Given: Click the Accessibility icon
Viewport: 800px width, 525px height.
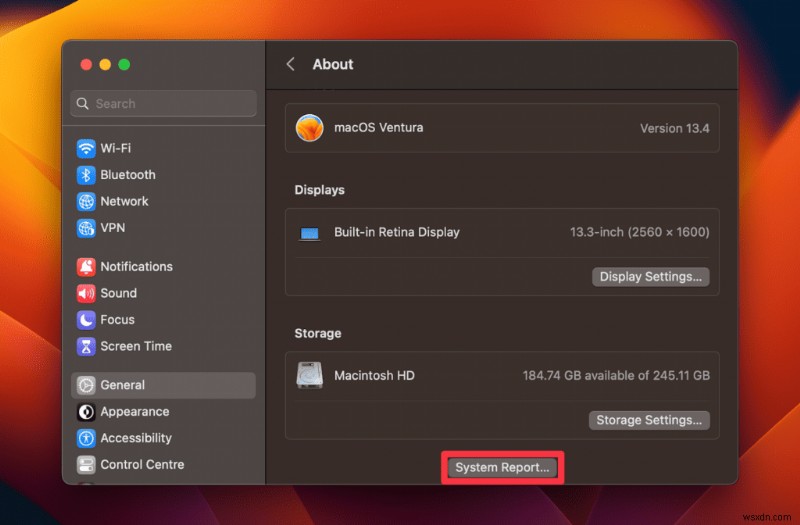Looking at the screenshot, I should tap(86, 438).
